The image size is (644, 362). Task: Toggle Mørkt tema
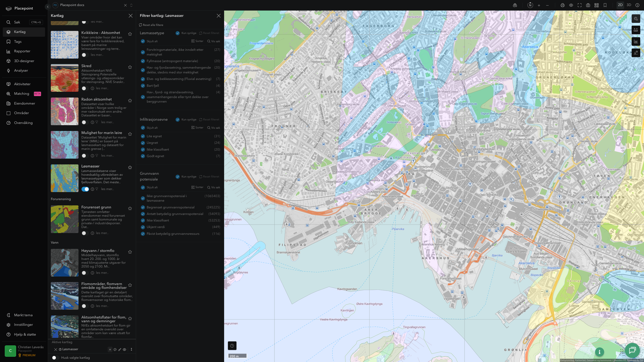pyautogui.click(x=24, y=315)
